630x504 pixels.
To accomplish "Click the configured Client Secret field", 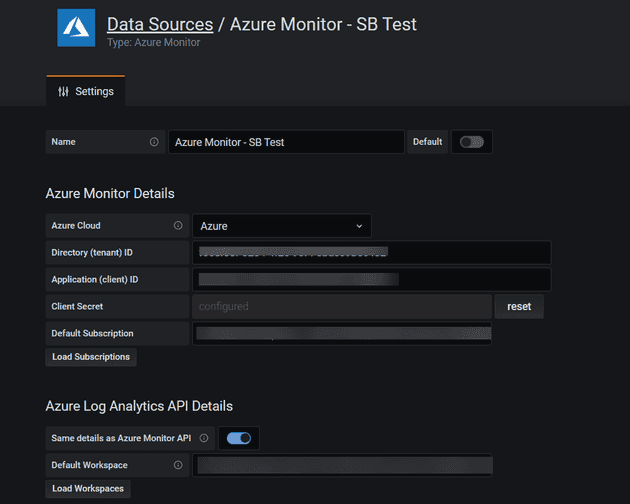I will (342, 306).
